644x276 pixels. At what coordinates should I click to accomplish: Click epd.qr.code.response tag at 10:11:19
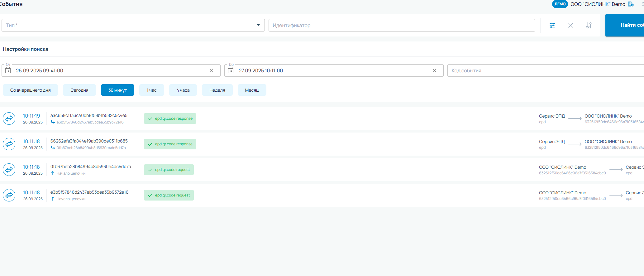[170, 119]
